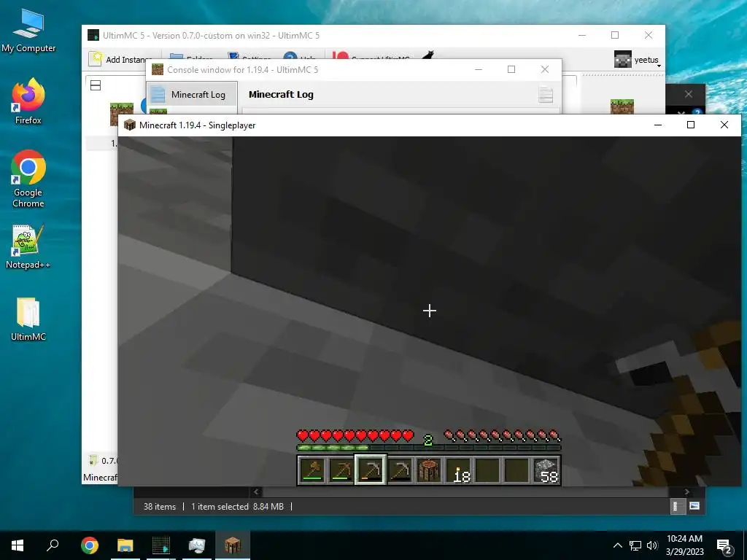Show hidden system tray icons

point(617,545)
